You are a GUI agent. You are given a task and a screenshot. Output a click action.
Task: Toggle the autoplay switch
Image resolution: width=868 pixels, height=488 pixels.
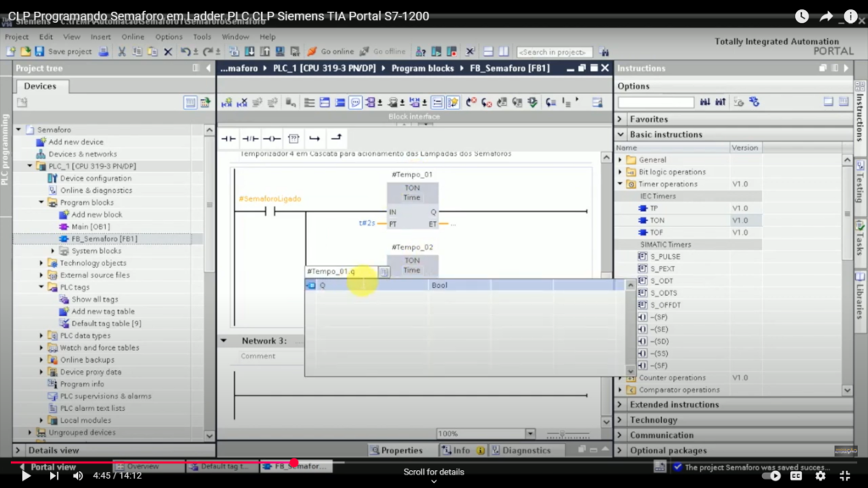click(x=771, y=476)
